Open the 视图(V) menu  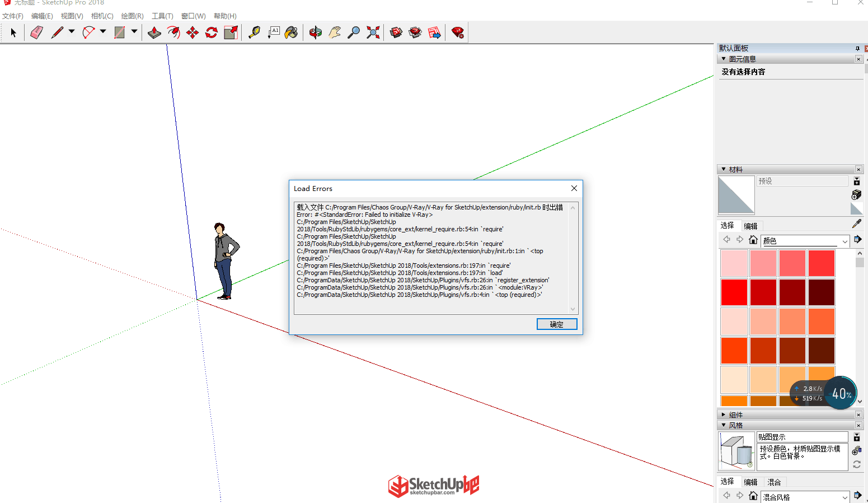[72, 16]
